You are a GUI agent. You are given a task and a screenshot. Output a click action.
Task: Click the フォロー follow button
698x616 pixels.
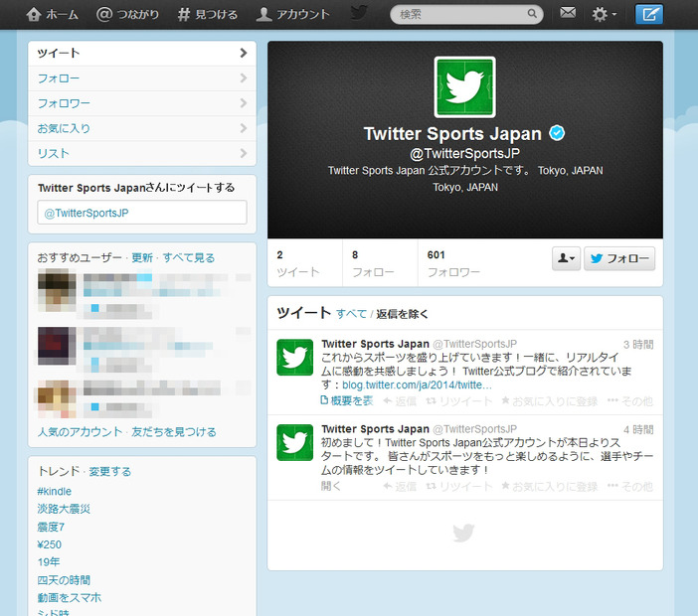(619, 258)
